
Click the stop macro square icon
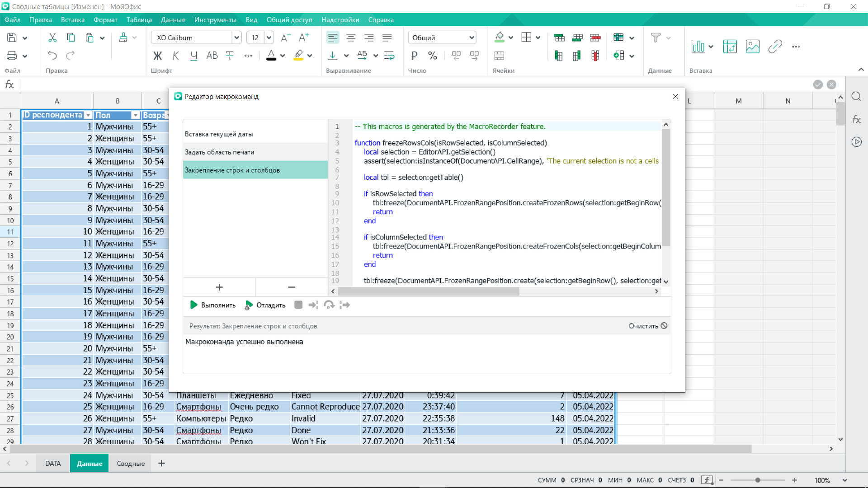[x=298, y=305]
